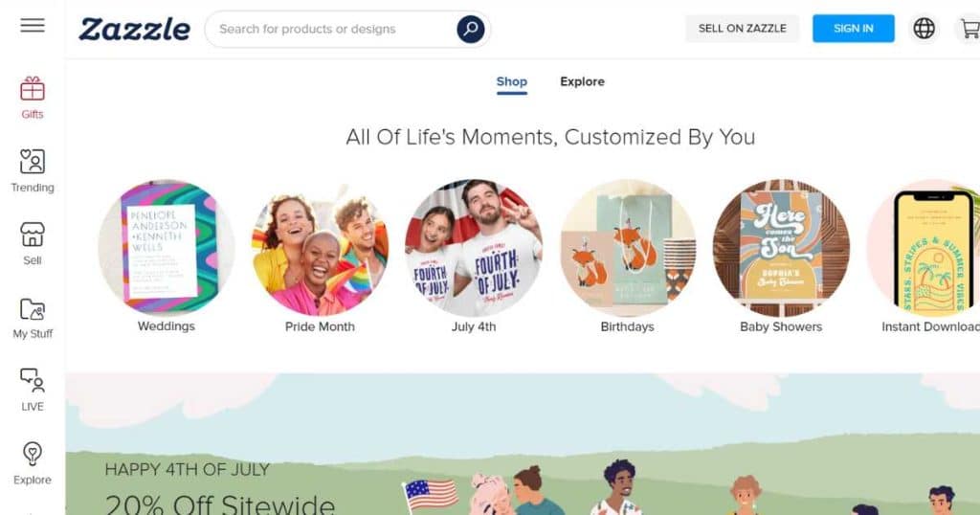The width and height of the screenshot is (980, 515).
Task: Open the Baby Showers category thumbnail
Action: pyautogui.click(x=781, y=248)
